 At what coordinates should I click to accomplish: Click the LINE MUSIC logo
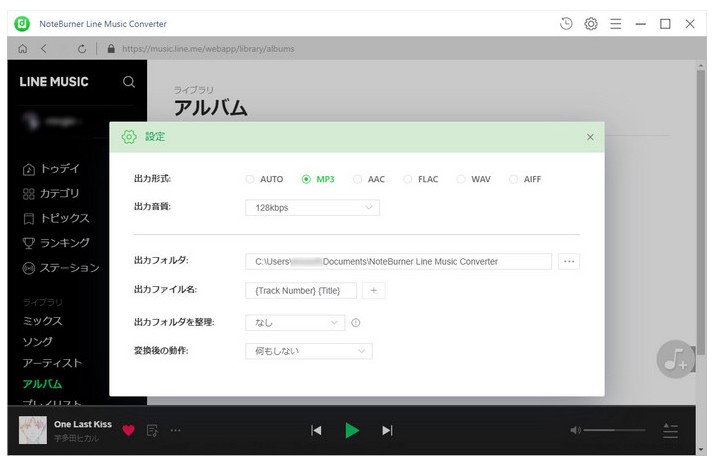(x=54, y=82)
